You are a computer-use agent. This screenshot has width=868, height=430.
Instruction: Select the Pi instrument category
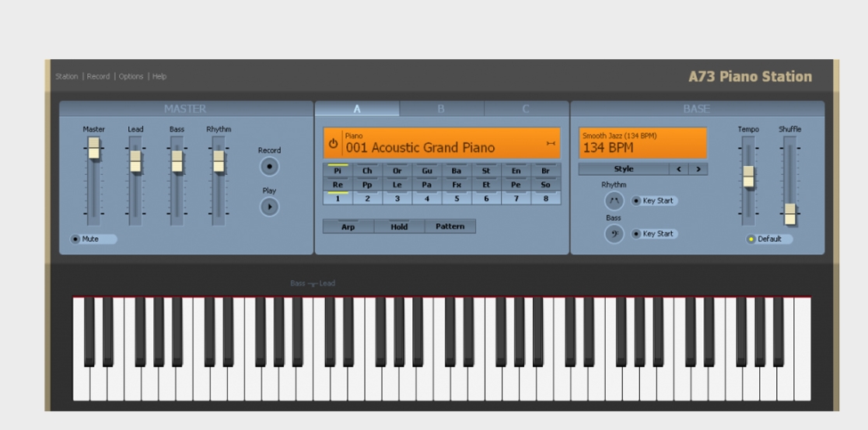coord(338,170)
